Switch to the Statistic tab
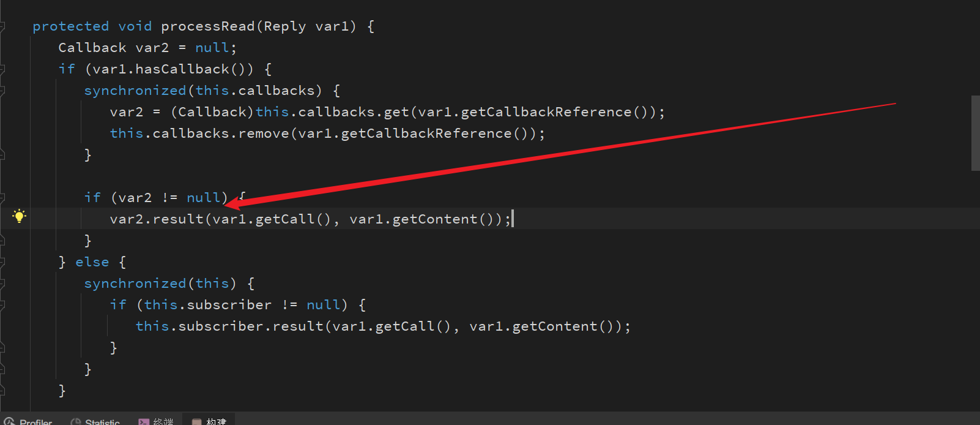 (x=95, y=421)
